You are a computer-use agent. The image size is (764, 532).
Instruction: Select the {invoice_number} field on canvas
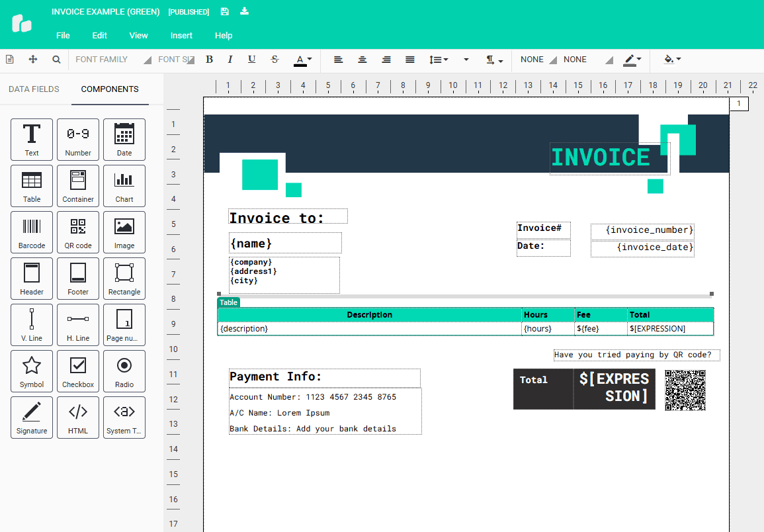[642, 230]
